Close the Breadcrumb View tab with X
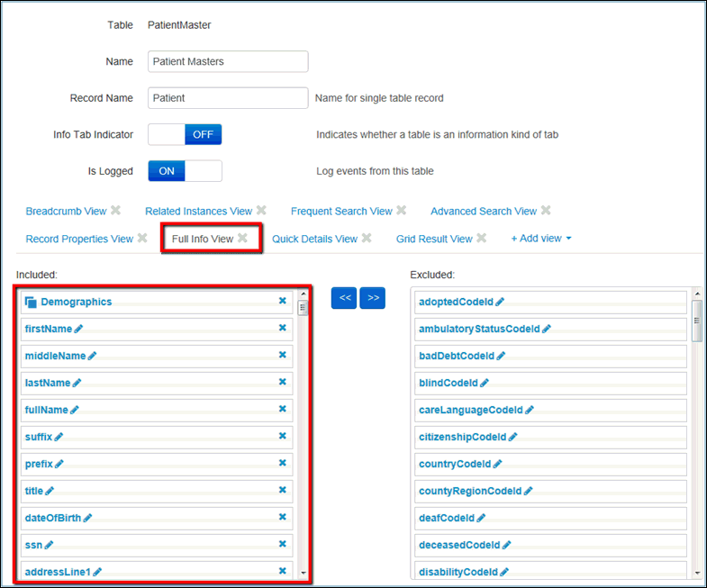Screen dimensions: 707x588 pos(115,211)
